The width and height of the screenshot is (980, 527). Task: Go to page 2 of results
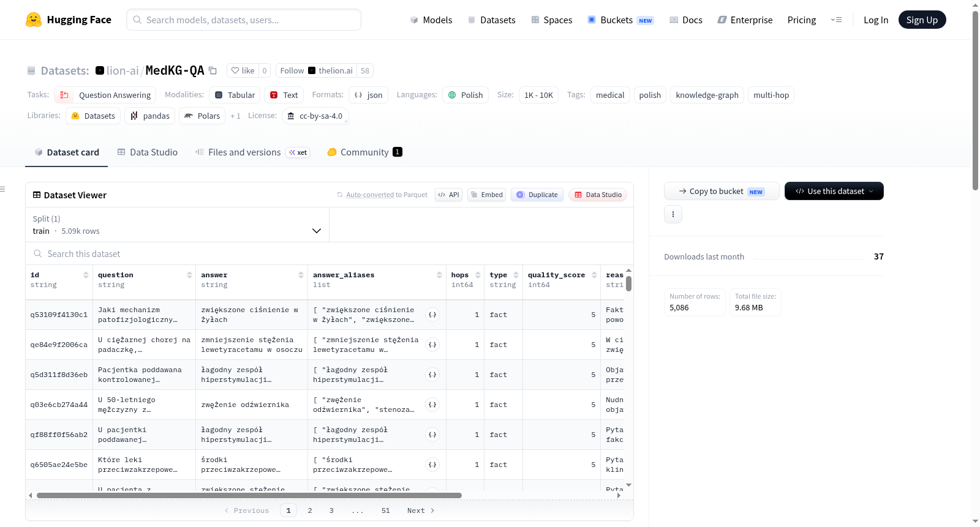(310, 510)
